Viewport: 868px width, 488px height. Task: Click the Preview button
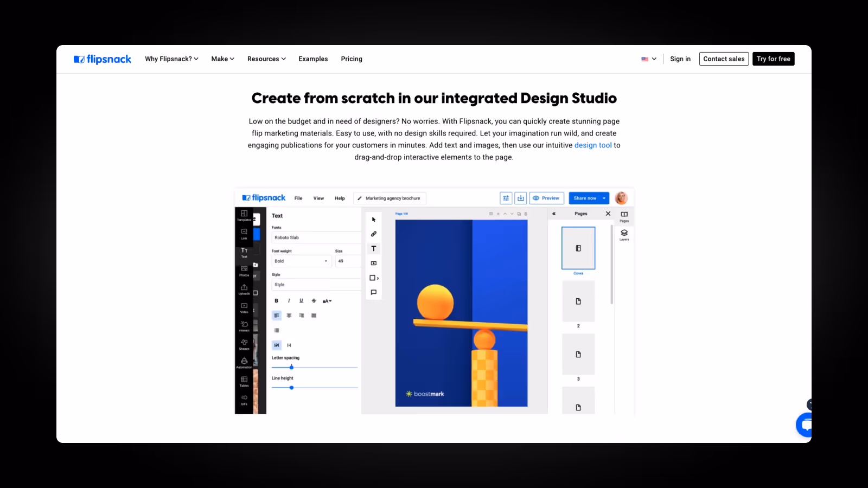(x=547, y=198)
